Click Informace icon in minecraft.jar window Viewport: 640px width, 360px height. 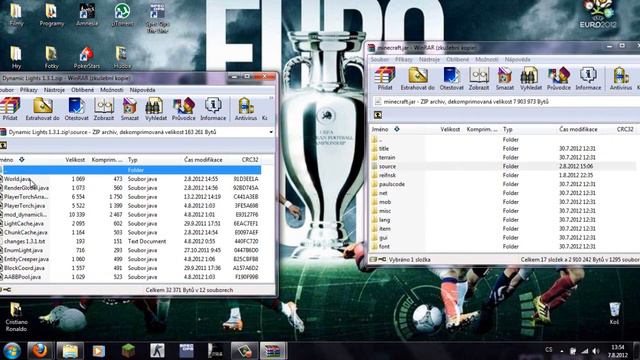(x=588, y=78)
